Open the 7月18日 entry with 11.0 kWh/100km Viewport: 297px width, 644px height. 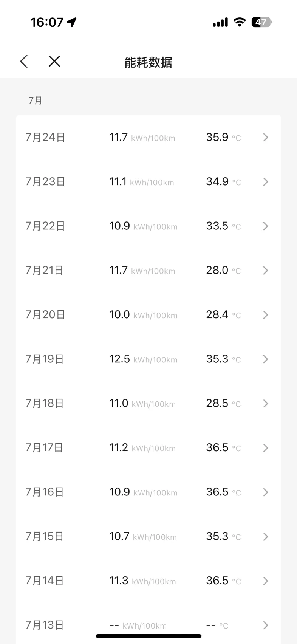[148, 403]
